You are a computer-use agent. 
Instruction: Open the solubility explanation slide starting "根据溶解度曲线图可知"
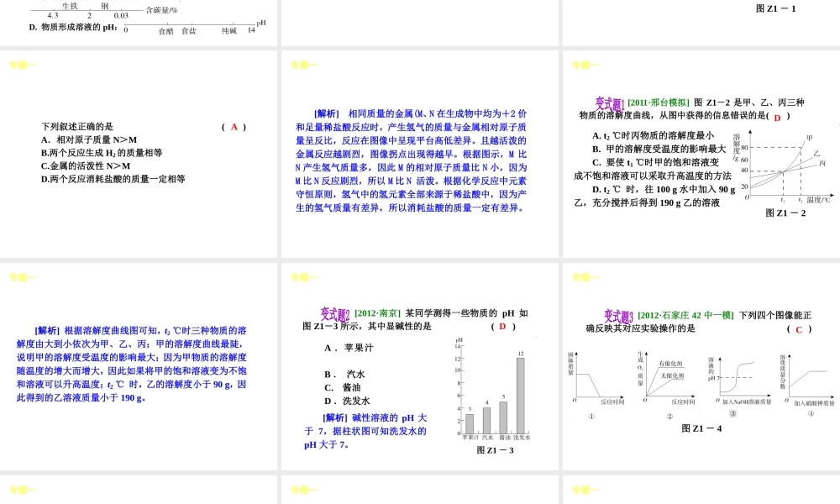click(139, 366)
